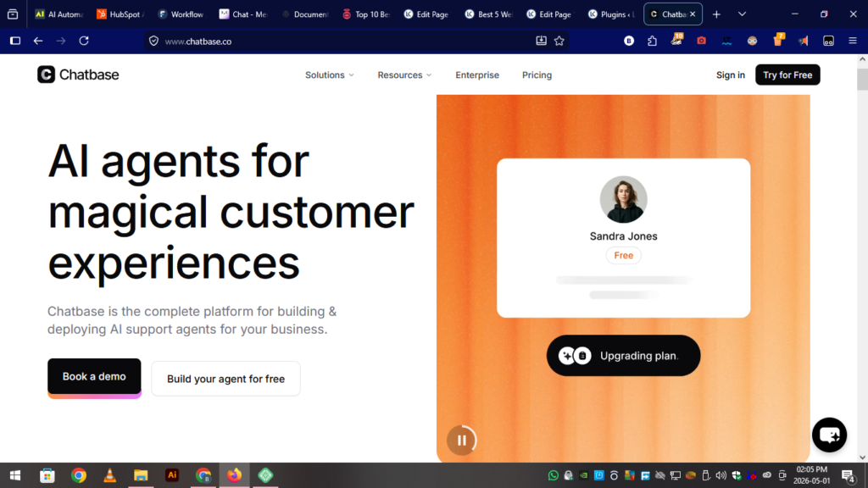The width and height of the screenshot is (868, 488).
Task: Click the megaphone extension icon
Action: pyautogui.click(x=804, y=41)
